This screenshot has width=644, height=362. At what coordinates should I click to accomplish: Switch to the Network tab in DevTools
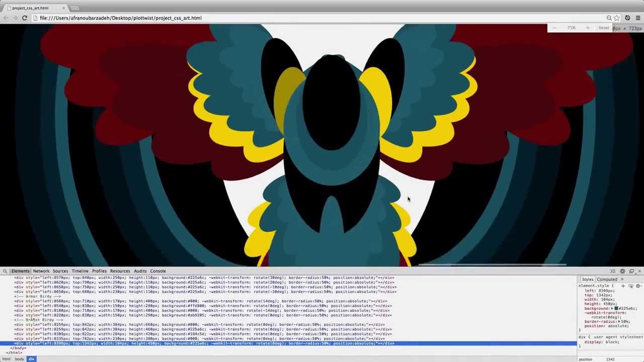point(41,271)
